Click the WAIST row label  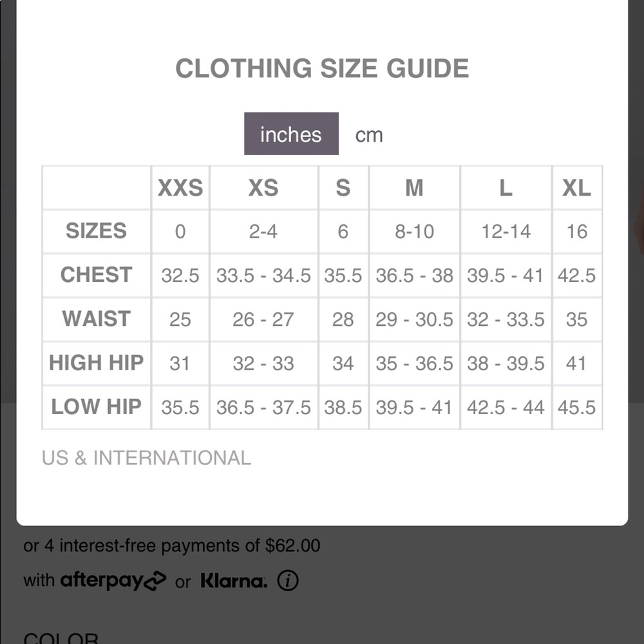(x=96, y=318)
